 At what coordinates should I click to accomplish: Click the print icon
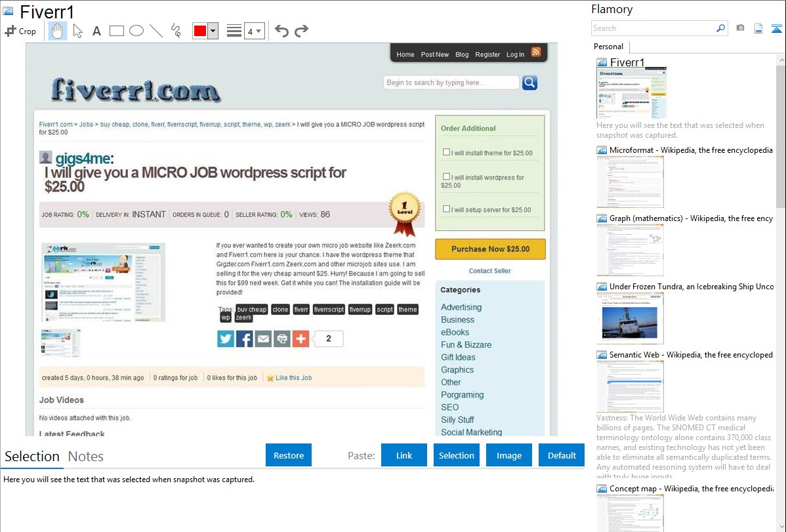tap(281, 339)
